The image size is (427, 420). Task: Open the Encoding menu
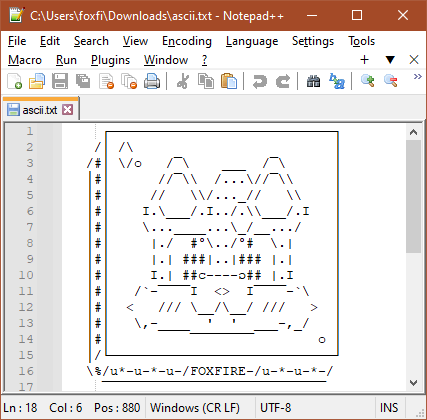pos(187,41)
